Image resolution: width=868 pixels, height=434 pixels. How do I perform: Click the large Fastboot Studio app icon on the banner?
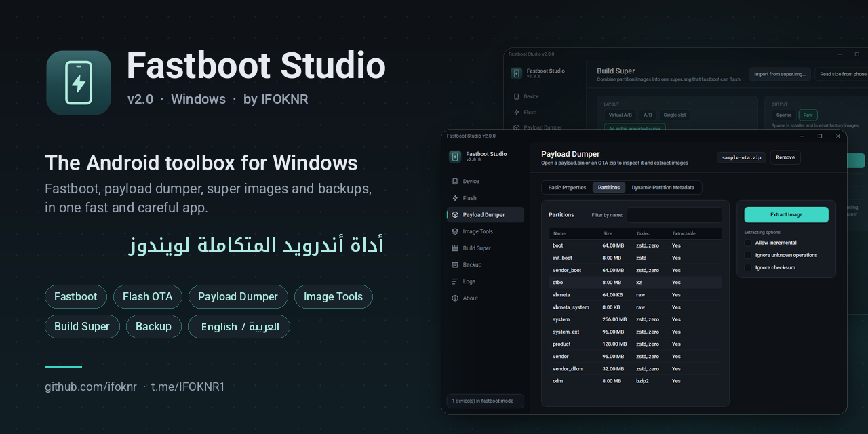coord(79,83)
